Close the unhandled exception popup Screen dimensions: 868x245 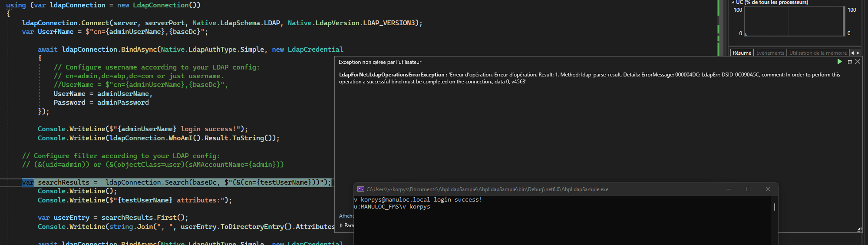point(858,62)
